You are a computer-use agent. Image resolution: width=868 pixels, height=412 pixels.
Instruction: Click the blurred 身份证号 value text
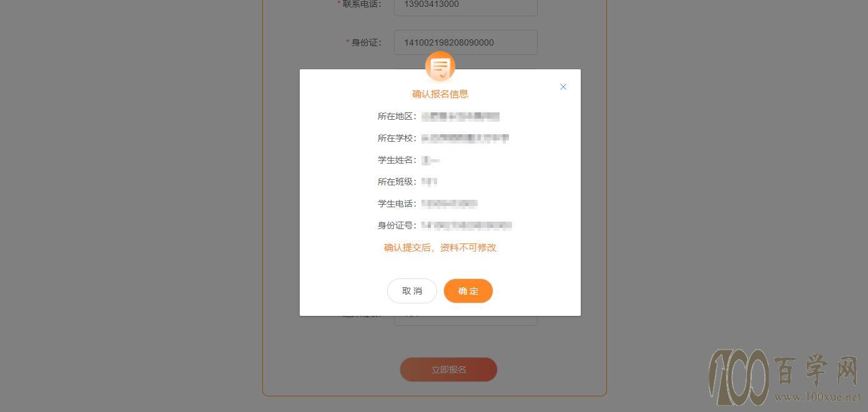[467, 225]
